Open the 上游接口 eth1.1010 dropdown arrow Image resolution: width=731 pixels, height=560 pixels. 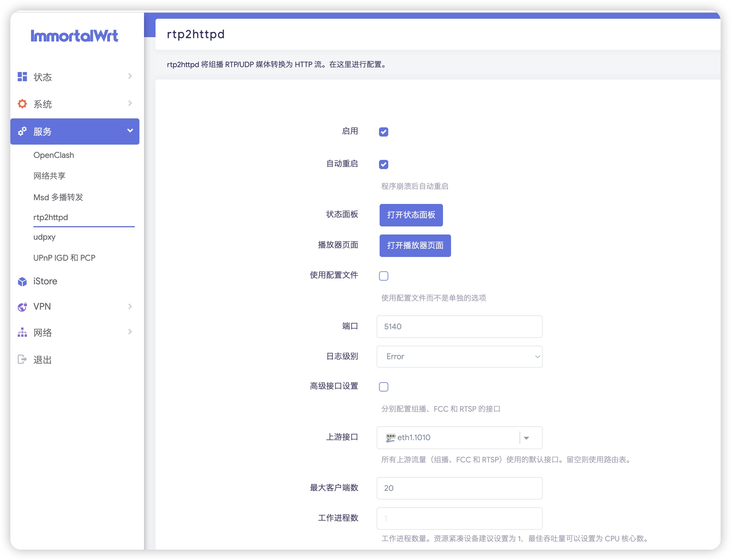coord(526,438)
